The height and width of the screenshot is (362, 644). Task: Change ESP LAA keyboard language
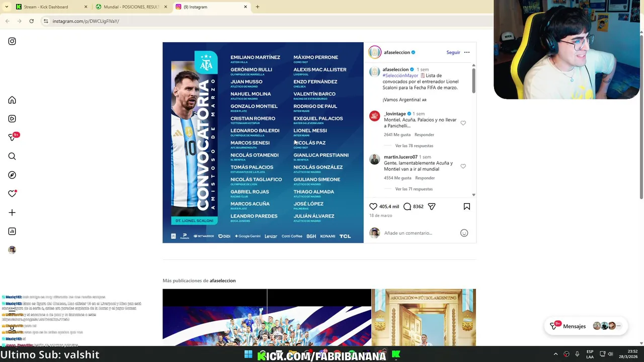tap(590, 354)
